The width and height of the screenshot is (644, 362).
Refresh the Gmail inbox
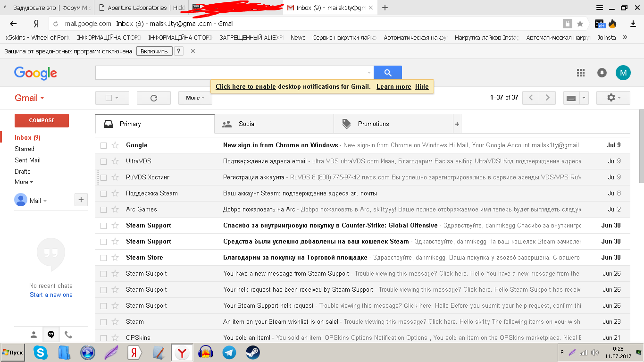(154, 98)
